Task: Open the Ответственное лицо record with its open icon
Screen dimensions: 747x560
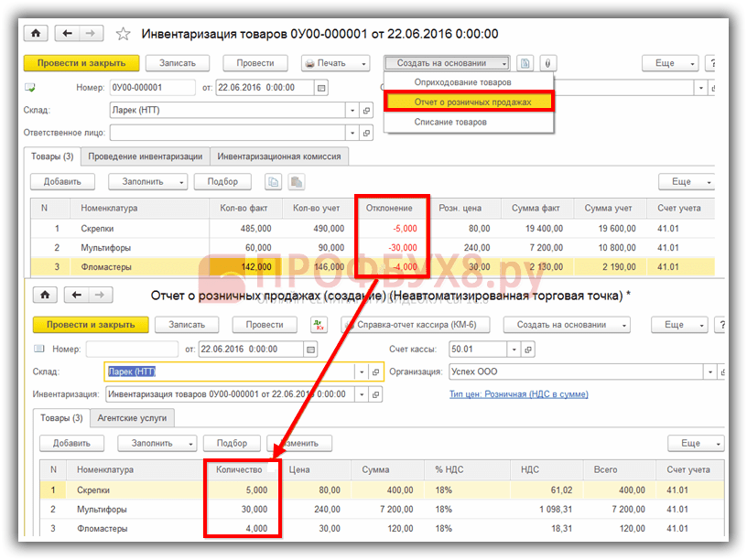Action: [x=366, y=133]
